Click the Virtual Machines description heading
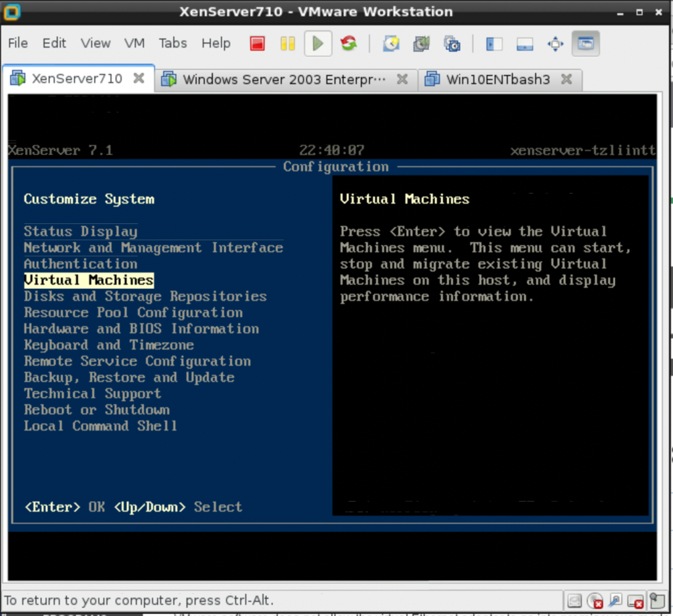The image size is (673, 616). [405, 199]
